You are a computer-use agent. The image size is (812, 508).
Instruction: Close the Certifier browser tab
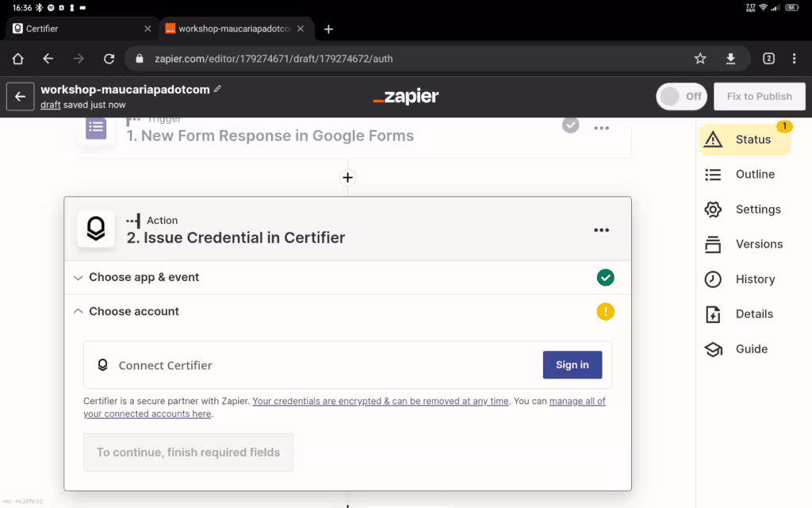(147, 29)
